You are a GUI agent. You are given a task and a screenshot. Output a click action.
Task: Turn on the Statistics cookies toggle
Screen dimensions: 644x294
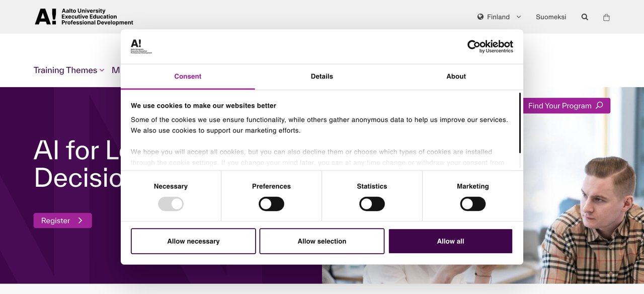coord(372,204)
